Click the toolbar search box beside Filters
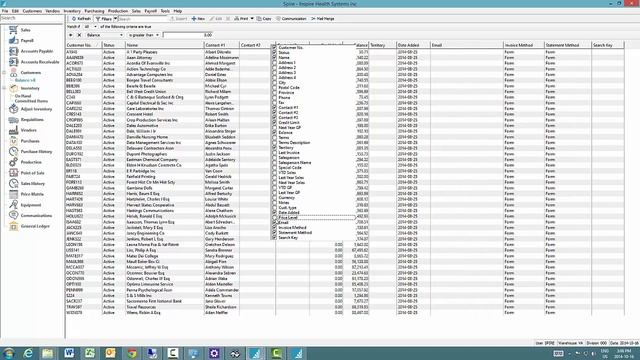Viewport: 640px width, 360px height. [x=142, y=19]
